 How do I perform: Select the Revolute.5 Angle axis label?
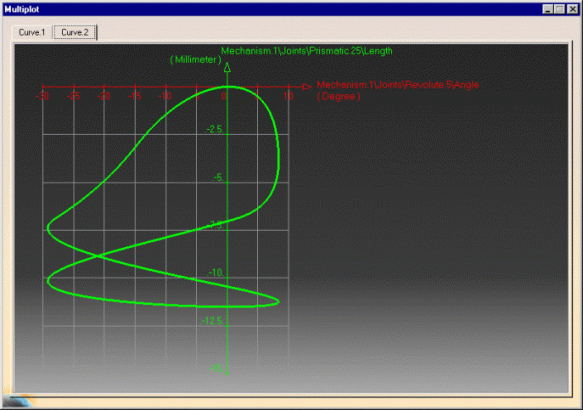tap(398, 85)
